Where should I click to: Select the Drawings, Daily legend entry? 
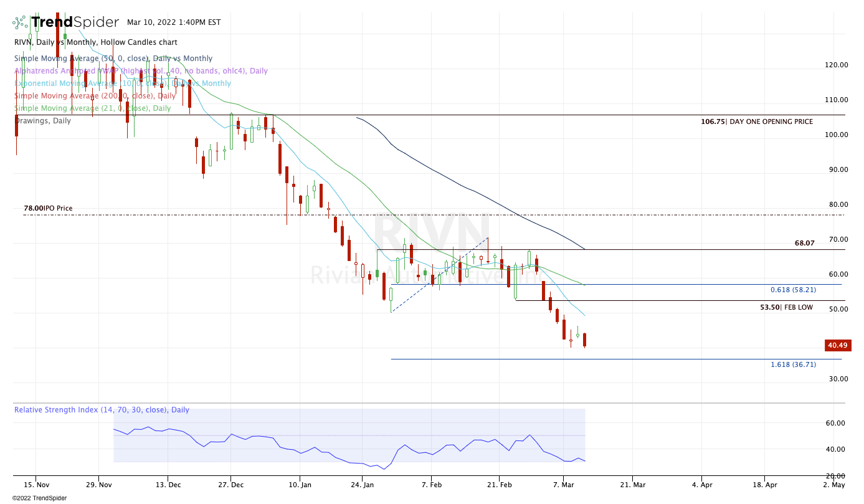42,121
